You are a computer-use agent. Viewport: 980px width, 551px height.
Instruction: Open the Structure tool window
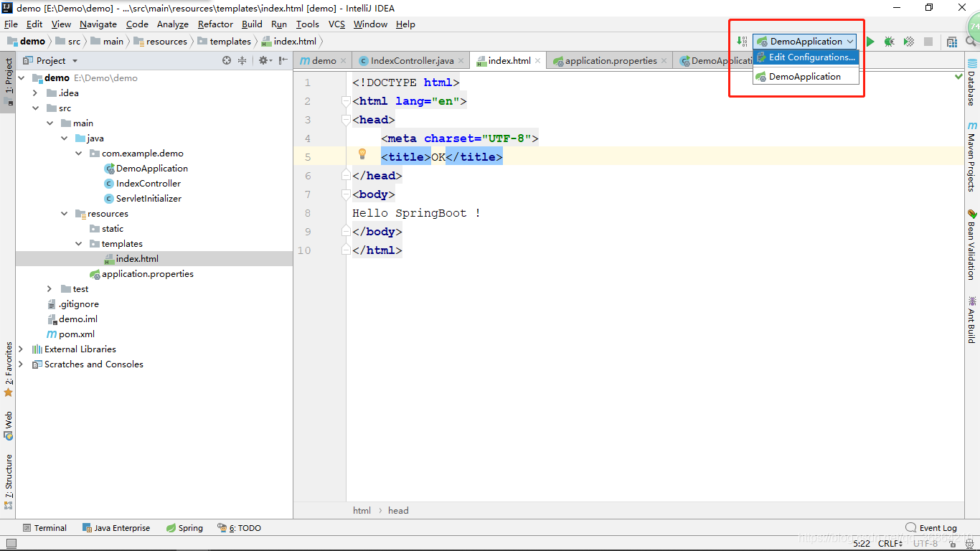pyautogui.click(x=8, y=482)
